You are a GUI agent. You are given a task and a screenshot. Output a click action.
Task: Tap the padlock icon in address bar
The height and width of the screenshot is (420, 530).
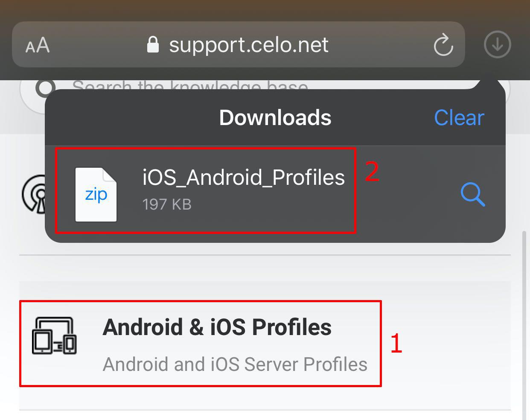point(153,44)
